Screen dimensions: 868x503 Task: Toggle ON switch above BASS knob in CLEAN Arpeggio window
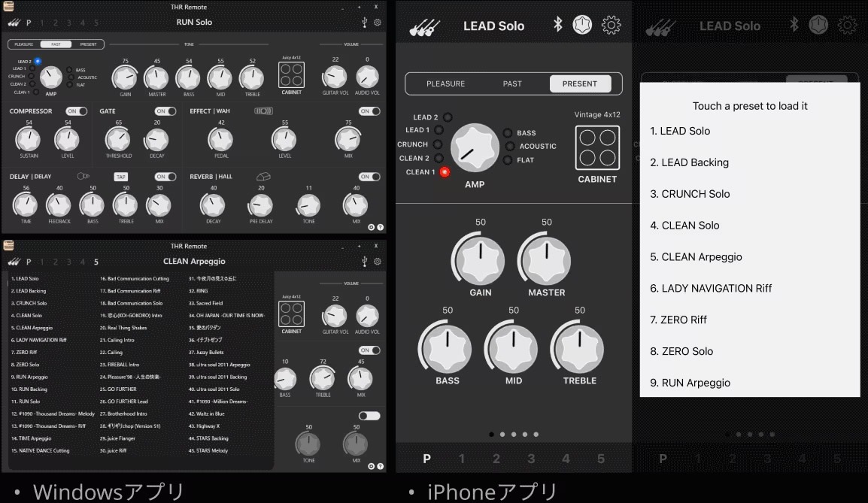(x=369, y=350)
